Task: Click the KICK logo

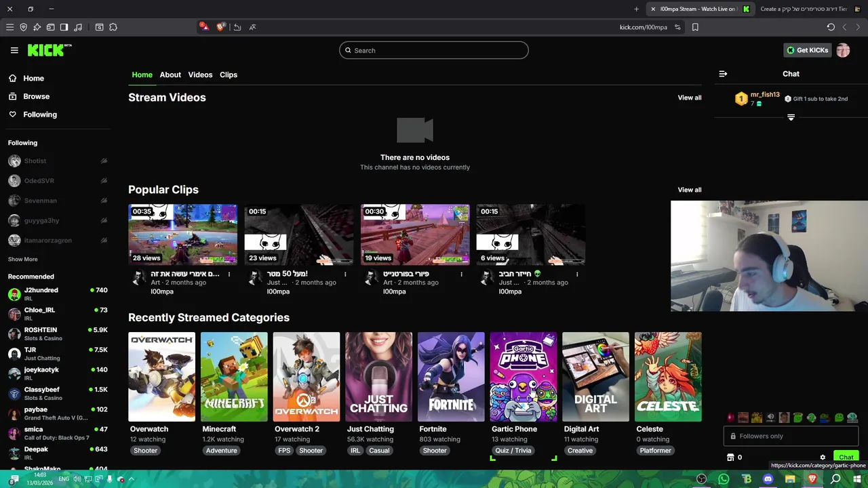Action: click(50, 50)
